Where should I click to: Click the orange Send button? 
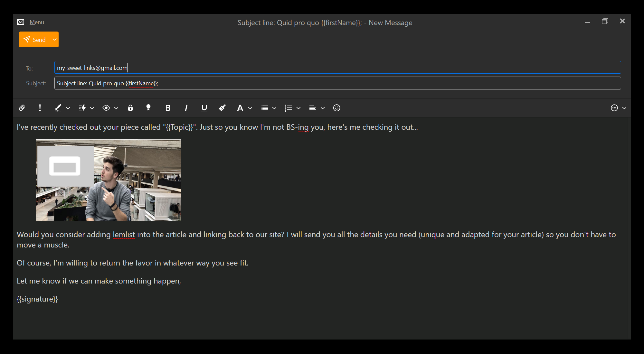click(35, 40)
